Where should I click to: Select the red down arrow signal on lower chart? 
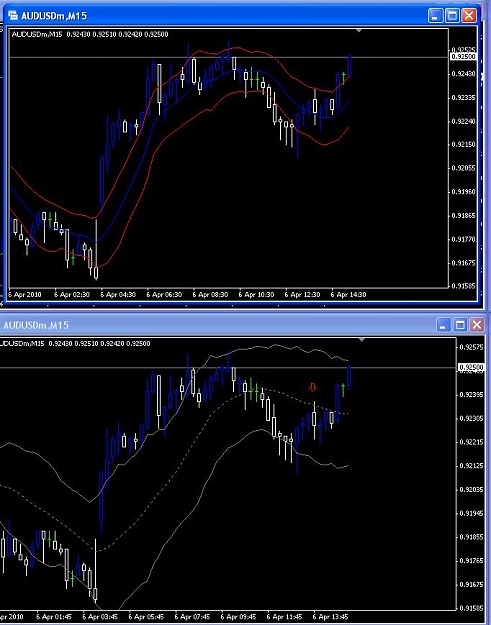(x=313, y=387)
